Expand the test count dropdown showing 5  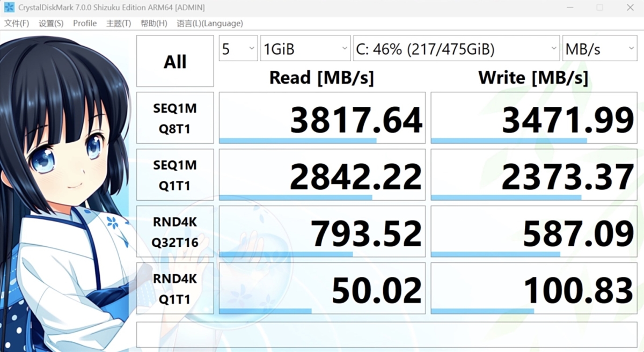[238, 49]
